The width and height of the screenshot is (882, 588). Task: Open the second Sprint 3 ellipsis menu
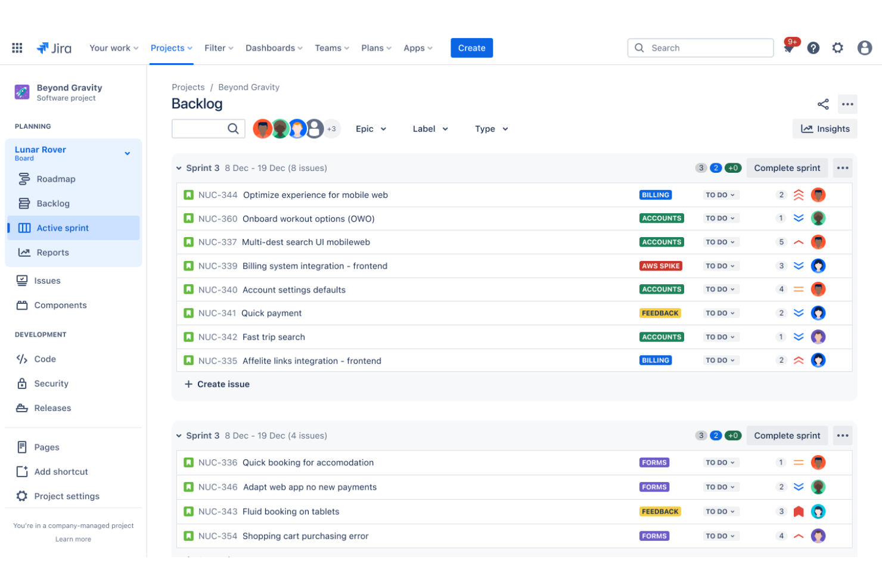843,435
